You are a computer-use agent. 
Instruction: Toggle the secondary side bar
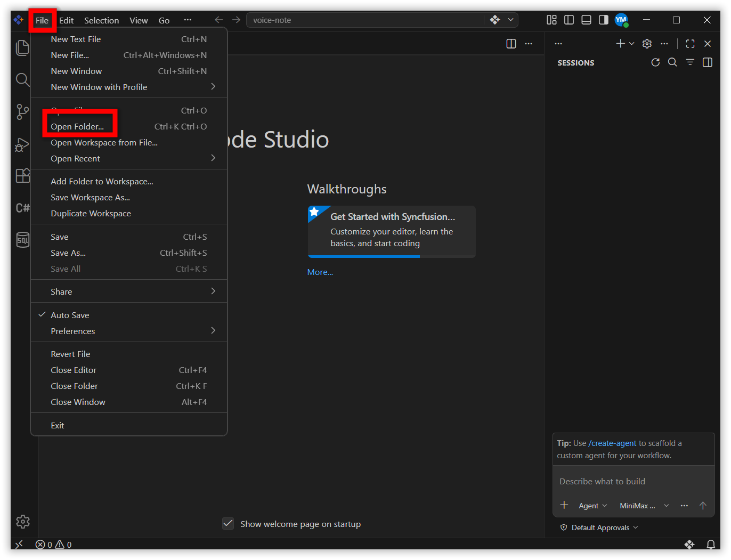point(603,20)
